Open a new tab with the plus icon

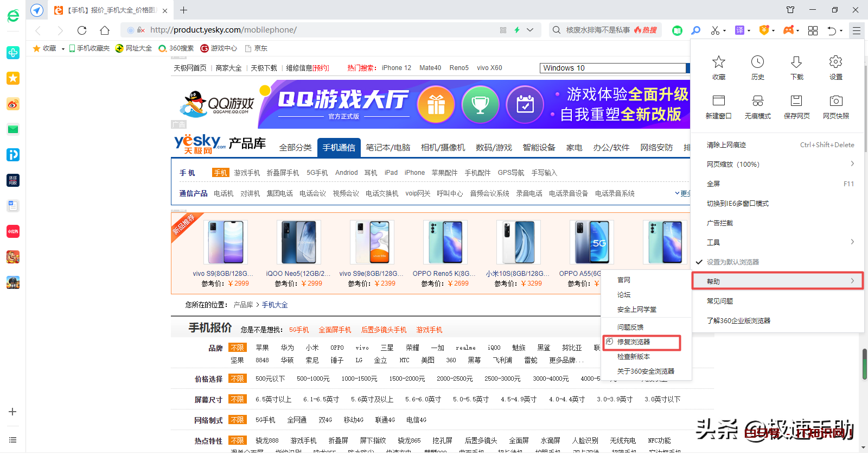(x=184, y=10)
